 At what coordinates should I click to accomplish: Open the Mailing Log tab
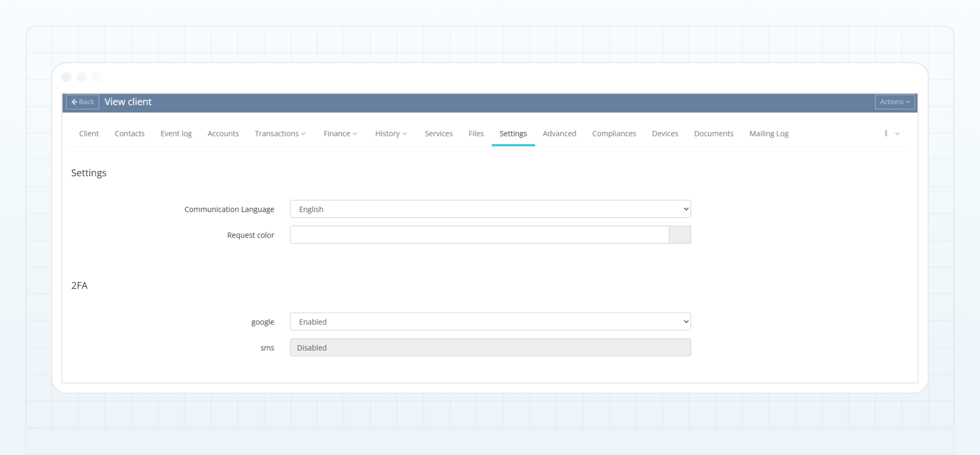click(769, 134)
